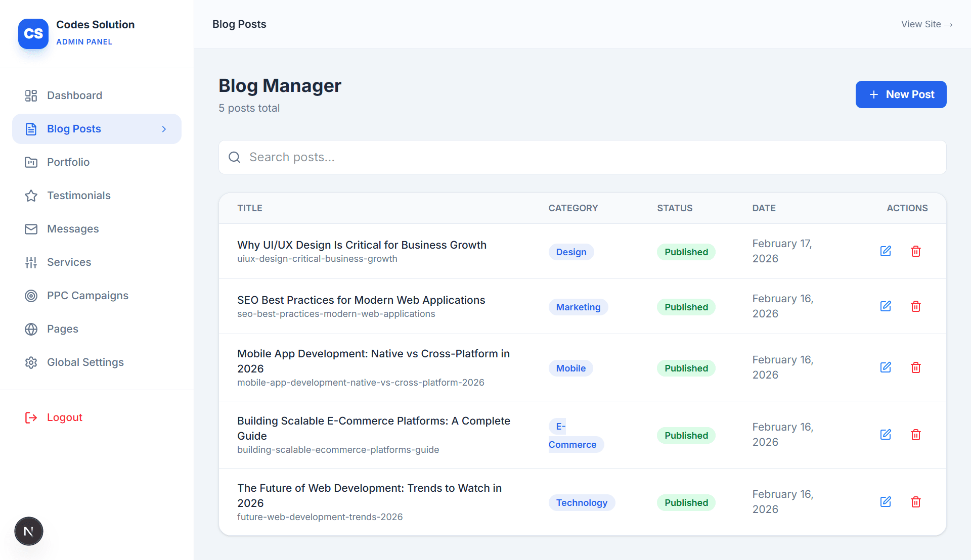The height and width of the screenshot is (560, 971).
Task: Click the New Post button
Action: (x=901, y=95)
